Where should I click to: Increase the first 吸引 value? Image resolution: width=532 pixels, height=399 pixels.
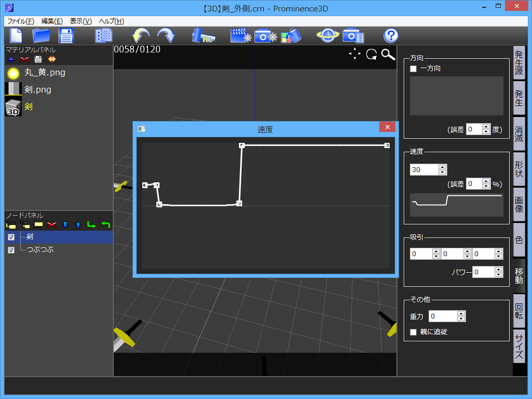point(436,251)
